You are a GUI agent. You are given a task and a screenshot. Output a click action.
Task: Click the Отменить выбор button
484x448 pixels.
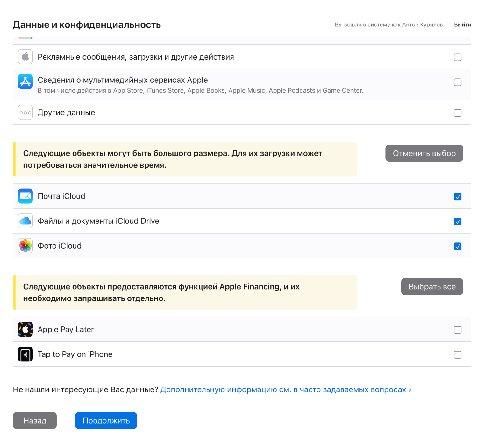(424, 153)
